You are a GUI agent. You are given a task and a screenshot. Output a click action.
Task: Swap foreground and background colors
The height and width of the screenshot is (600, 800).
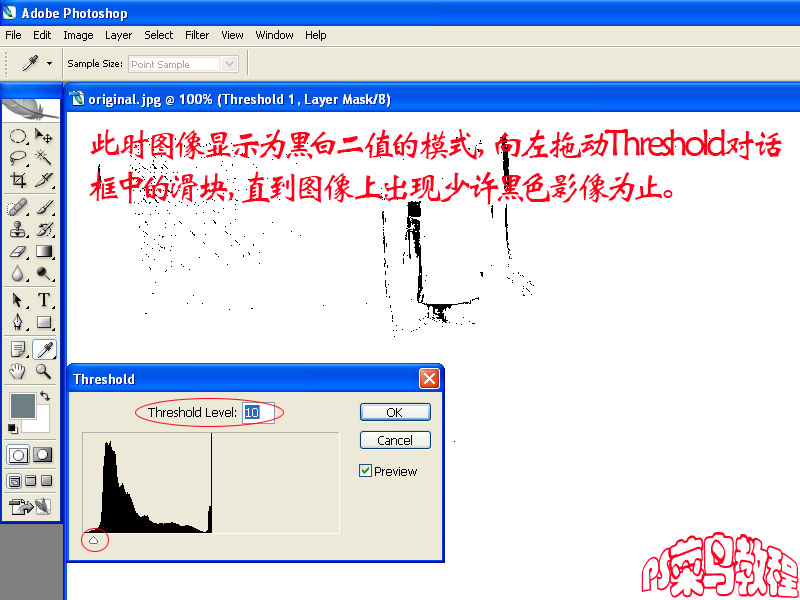45,395
